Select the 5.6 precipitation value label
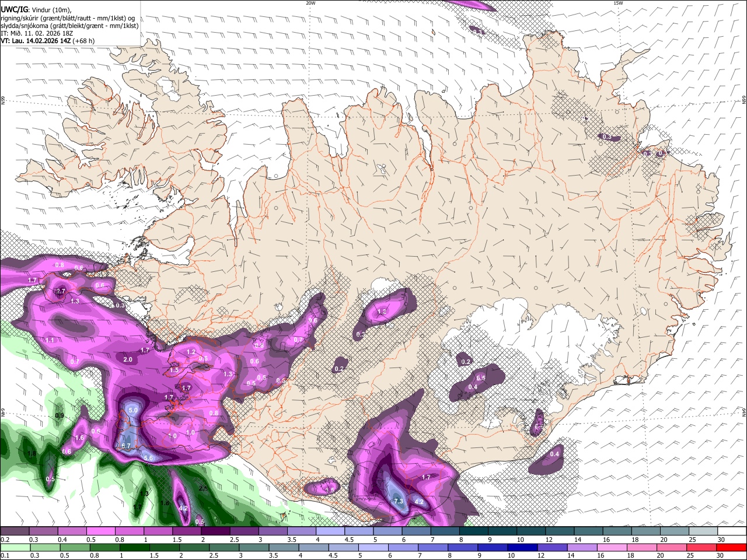The image size is (747, 560). click(148, 458)
